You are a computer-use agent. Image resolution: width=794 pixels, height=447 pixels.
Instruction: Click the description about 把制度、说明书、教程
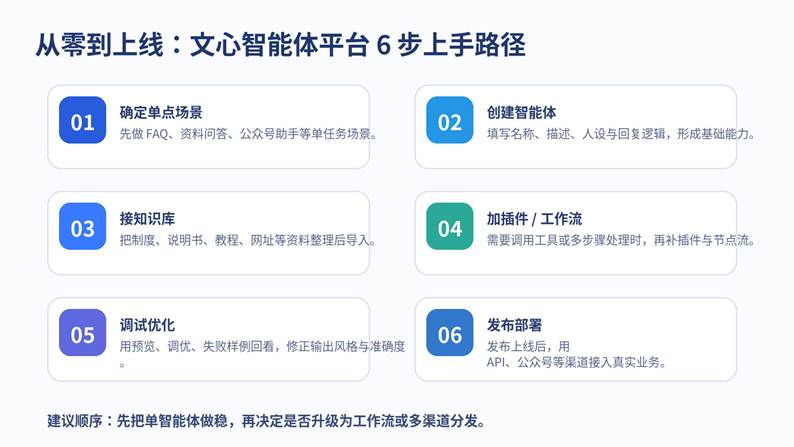(247, 240)
